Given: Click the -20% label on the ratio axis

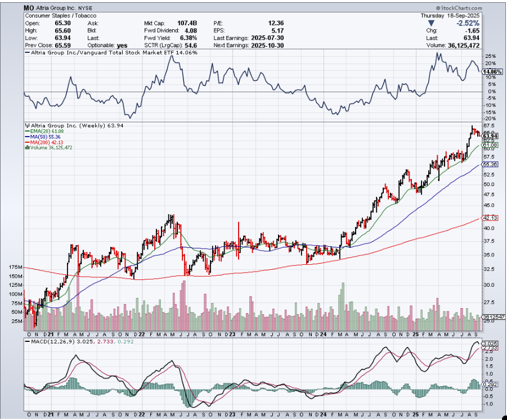Looking at the screenshot, I should [490, 119].
